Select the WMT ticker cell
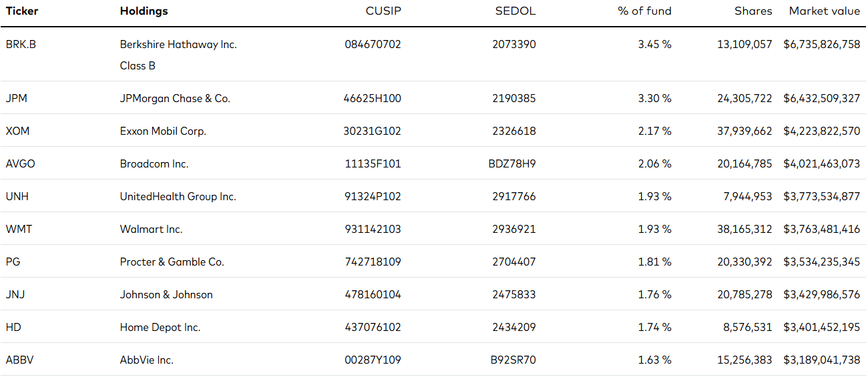868x377 pixels. (19, 230)
